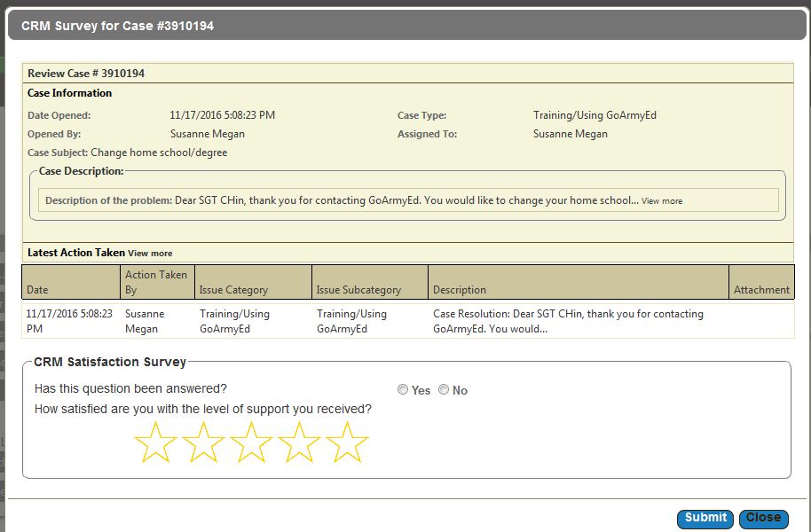
Task: Click the Opened By value Susanne Megan
Action: (x=208, y=134)
